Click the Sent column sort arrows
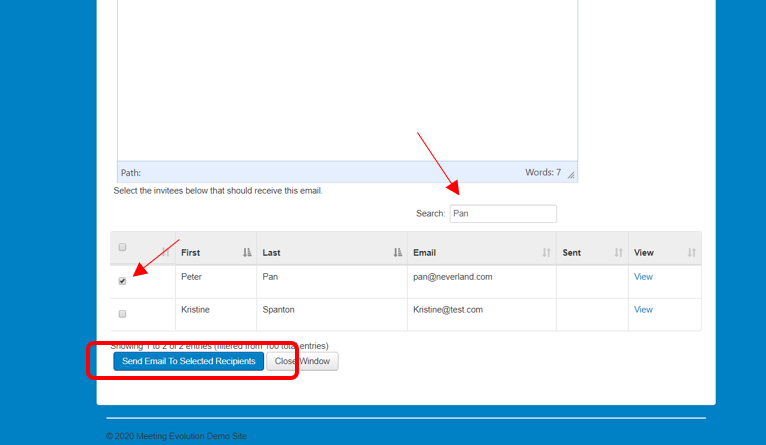 click(618, 253)
